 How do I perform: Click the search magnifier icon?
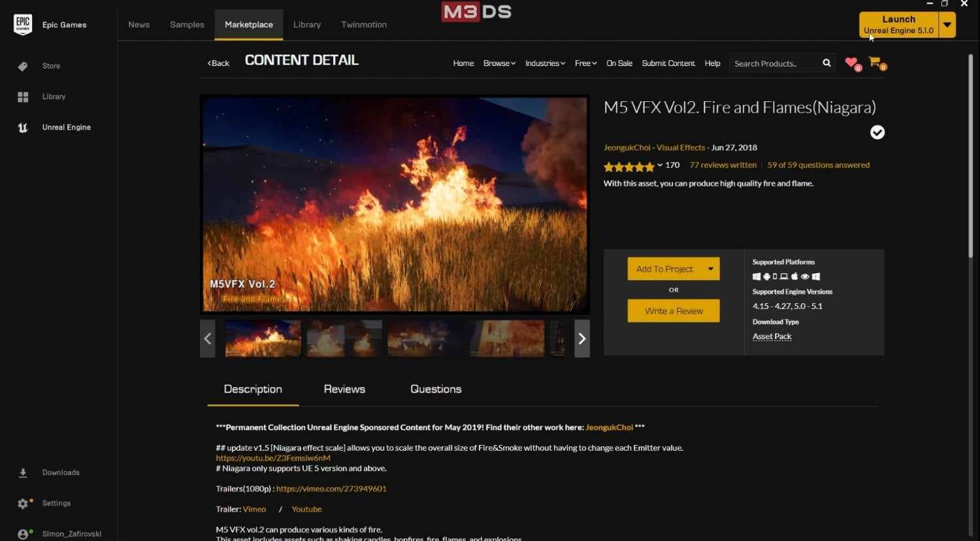coord(826,63)
